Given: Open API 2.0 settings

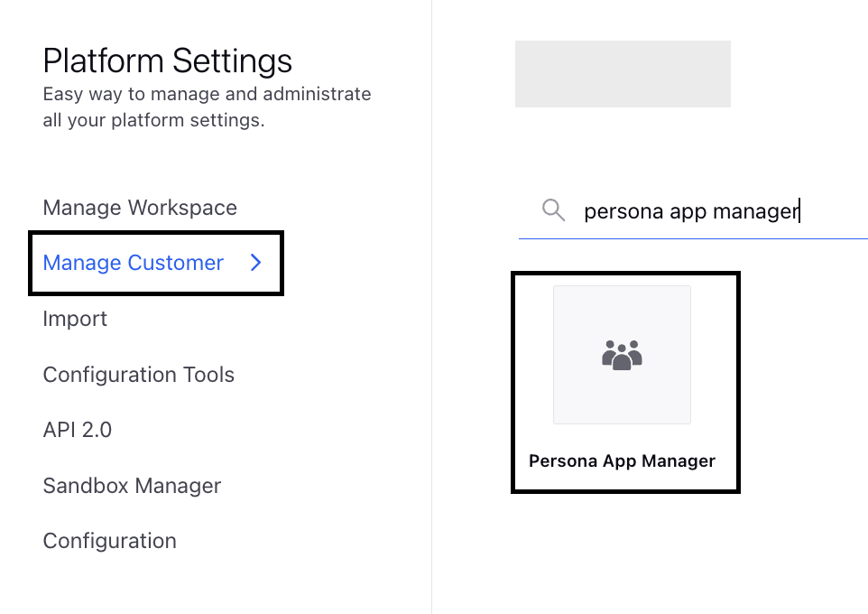Looking at the screenshot, I should tap(78, 430).
